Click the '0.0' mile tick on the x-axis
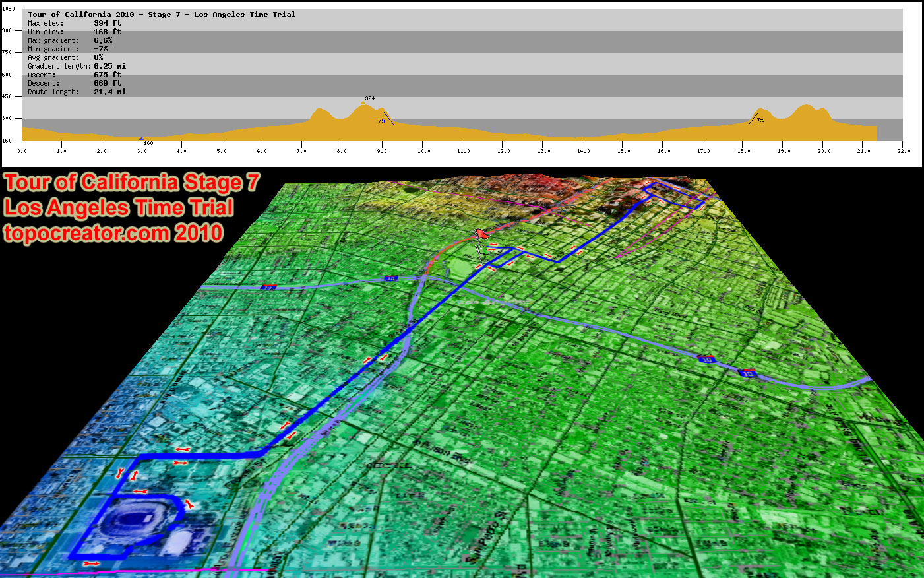Screen dimensions: 924x578 (22, 151)
